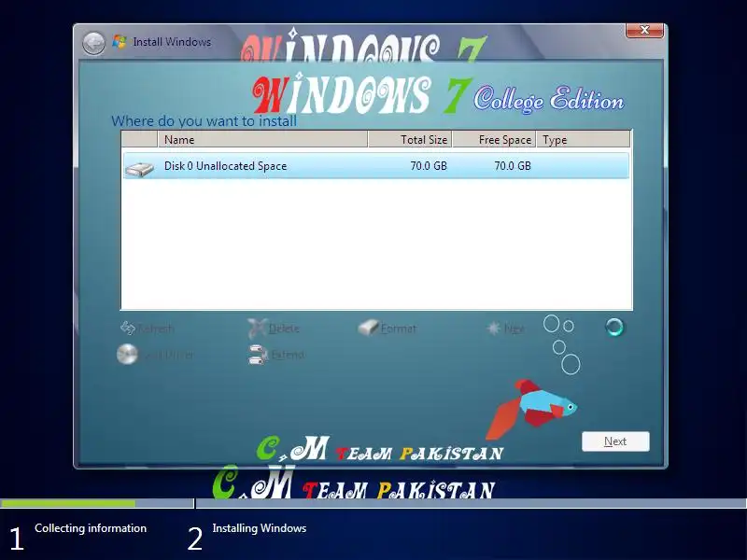Click the New partition link
This screenshot has width=747, height=560.
[x=514, y=329]
